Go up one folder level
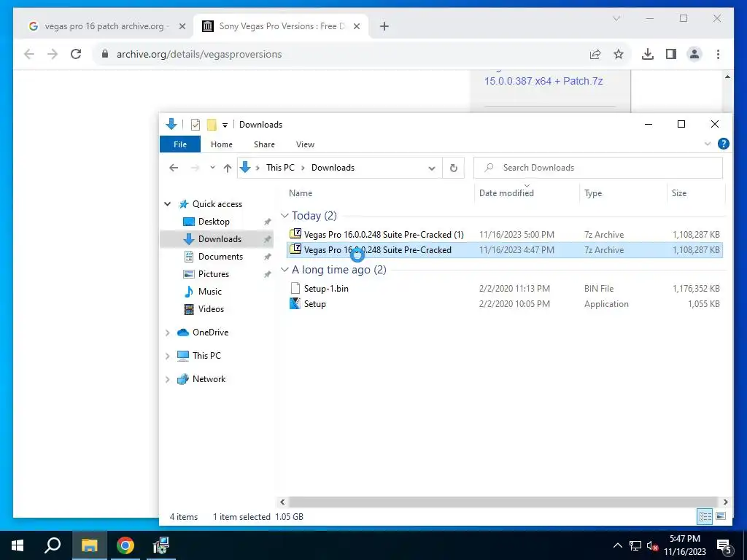 click(228, 168)
